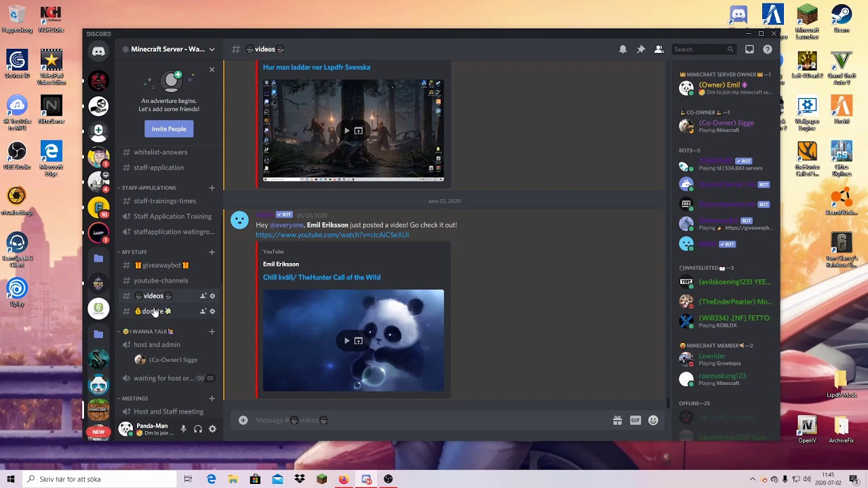
Task: Open member Lowrider profile
Action: [x=726, y=359]
